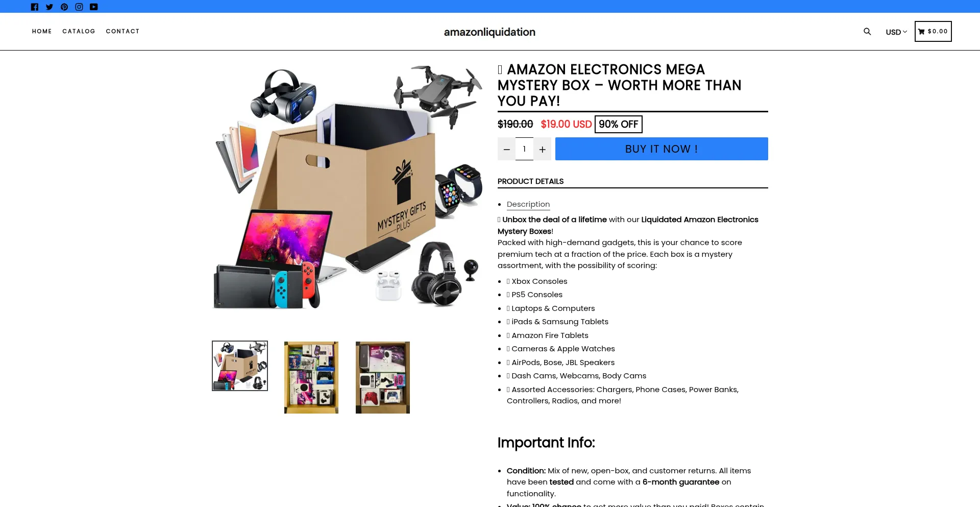
Task: Open the Facebook social icon
Action: (x=35, y=7)
